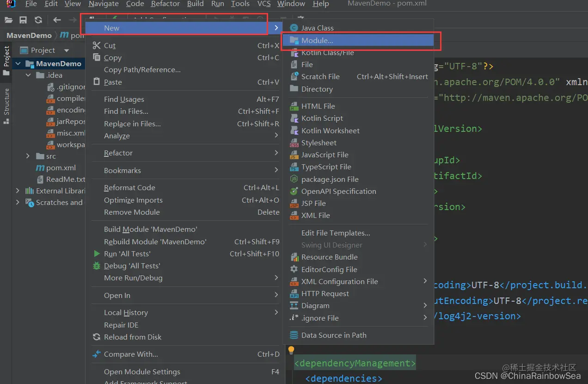Select ReadMe.txt in project tree
This screenshot has width=588, height=384.
[x=66, y=180]
